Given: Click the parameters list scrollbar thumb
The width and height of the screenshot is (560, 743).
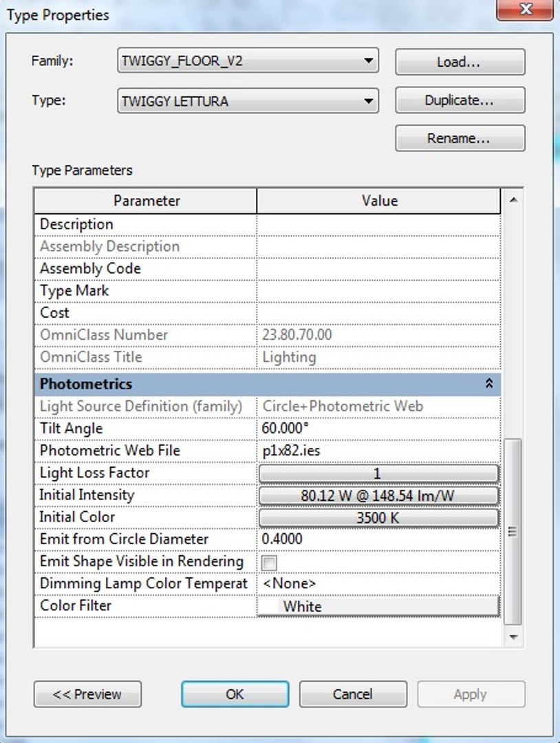Looking at the screenshot, I should coord(513,532).
